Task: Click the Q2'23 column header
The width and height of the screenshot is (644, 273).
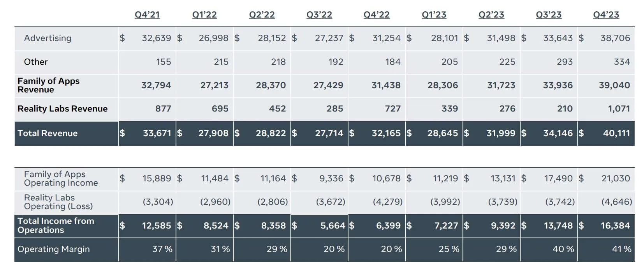Action: (491, 15)
